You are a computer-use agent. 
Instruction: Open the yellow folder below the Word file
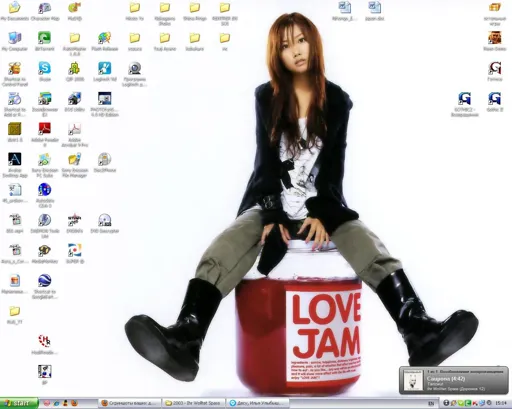click(x=14, y=311)
